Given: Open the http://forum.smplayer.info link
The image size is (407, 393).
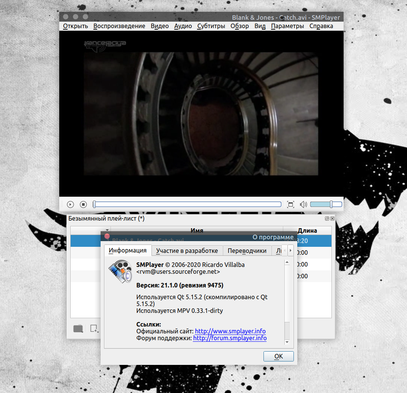Looking at the screenshot, I should 230,338.
